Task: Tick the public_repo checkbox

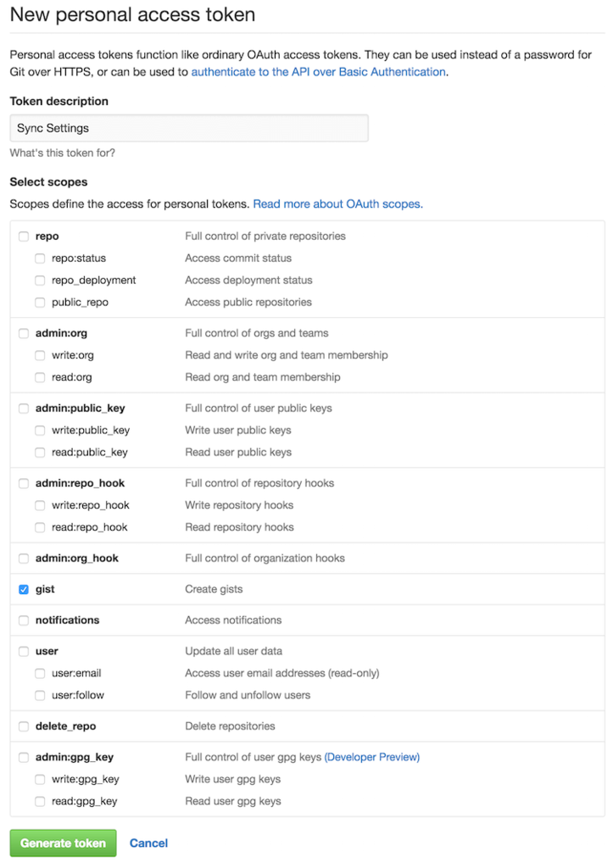Action: 40,303
